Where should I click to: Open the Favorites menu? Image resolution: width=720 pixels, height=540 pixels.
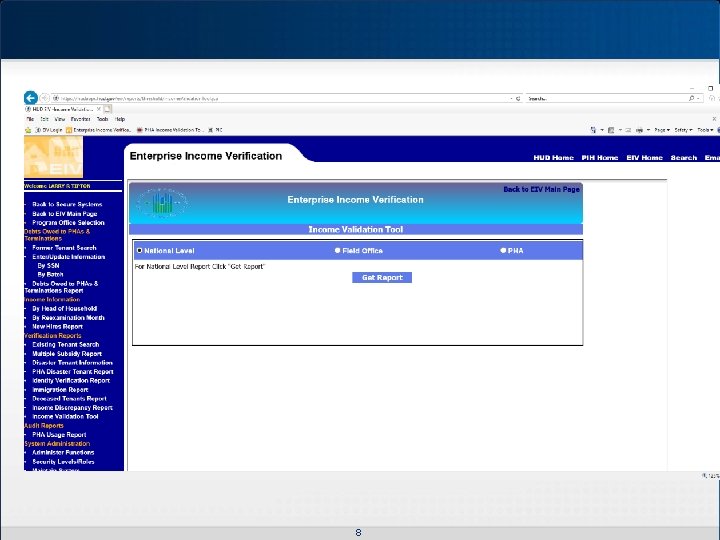tap(80, 119)
